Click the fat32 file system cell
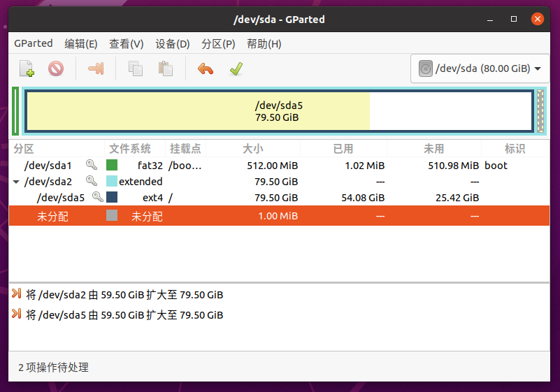 (150, 166)
